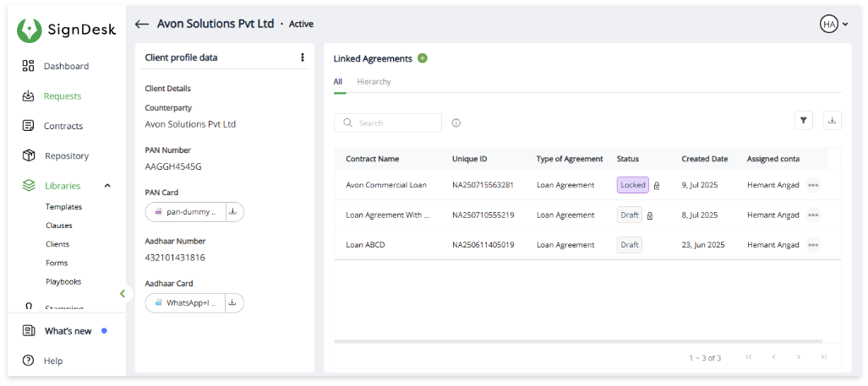
Task: Open the Loan ABCD contract
Action: (x=365, y=245)
